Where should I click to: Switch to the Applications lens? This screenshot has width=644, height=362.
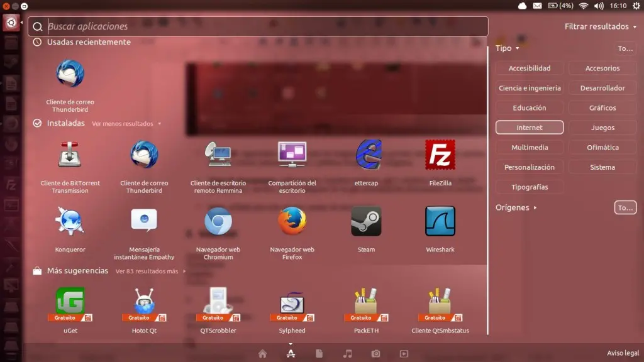tap(291, 353)
